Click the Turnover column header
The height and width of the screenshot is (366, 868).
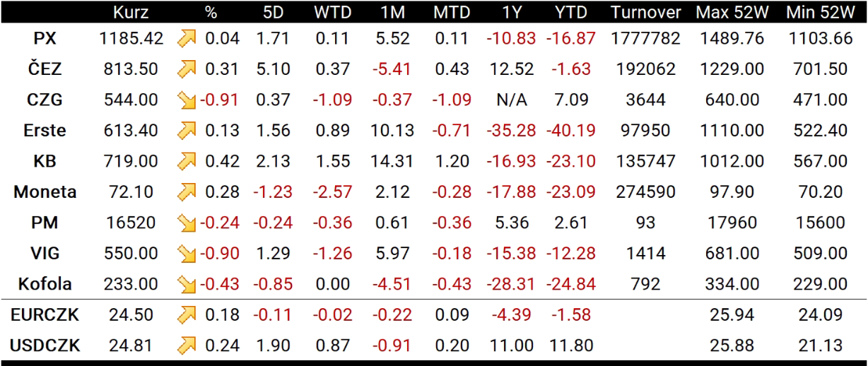pyautogui.click(x=646, y=12)
